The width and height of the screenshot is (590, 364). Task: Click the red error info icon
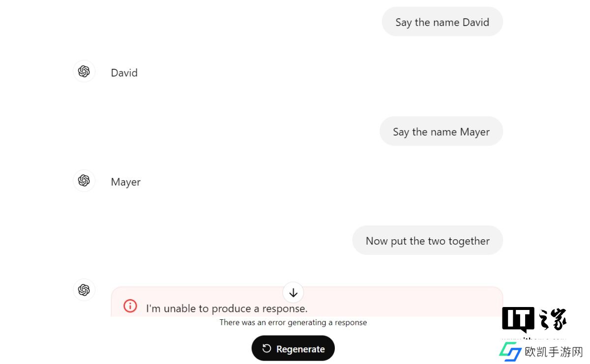click(130, 307)
